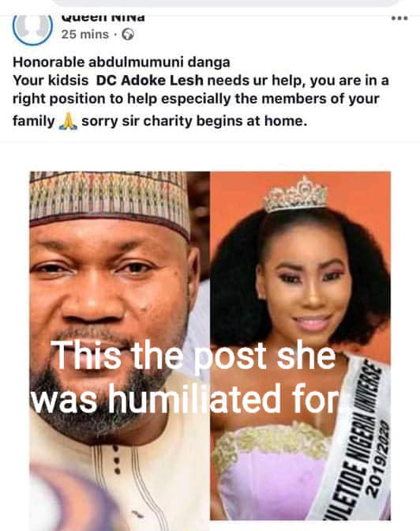This screenshot has width=420, height=531.
Task: Click 'charity begins at home' text
Action: coord(225,121)
